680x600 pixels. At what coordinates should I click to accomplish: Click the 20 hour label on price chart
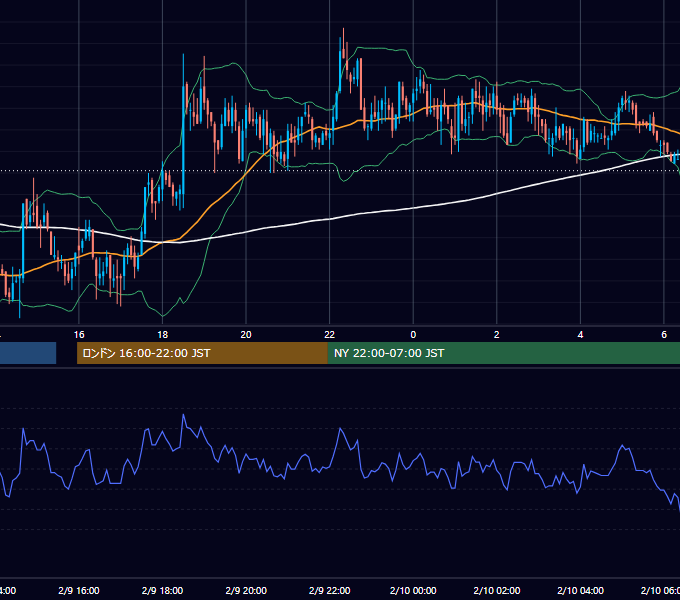click(246, 335)
